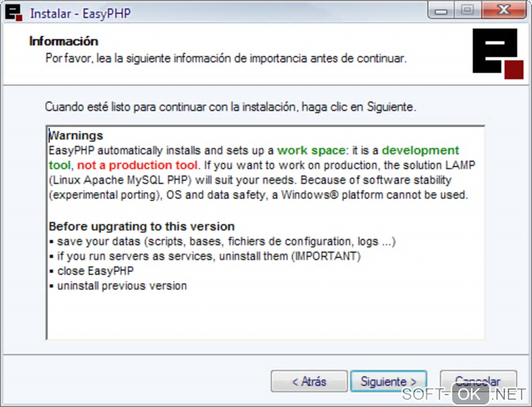Click the Siguiente button to continue
This screenshot has height=407, width=532.
click(x=389, y=381)
